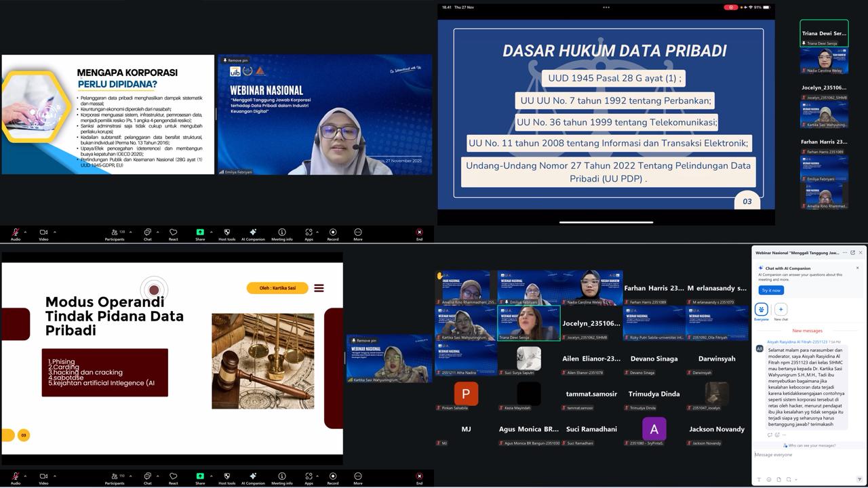868x488 pixels.
Task: Open the React emoji reactions panel
Action: pyautogui.click(x=173, y=476)
